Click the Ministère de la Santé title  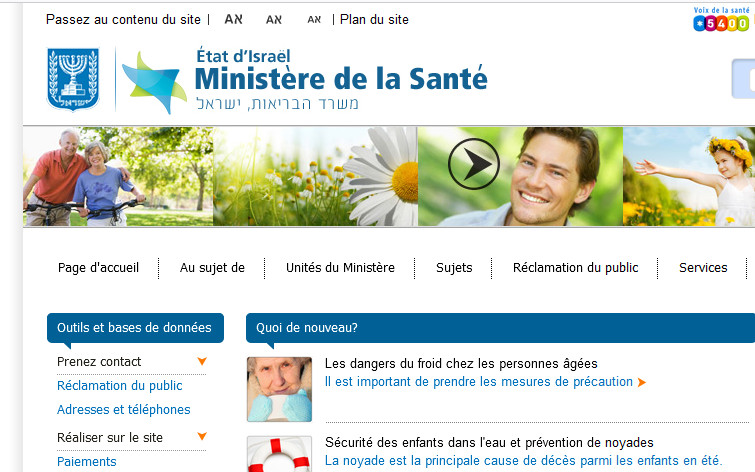(x=341, y=79)
